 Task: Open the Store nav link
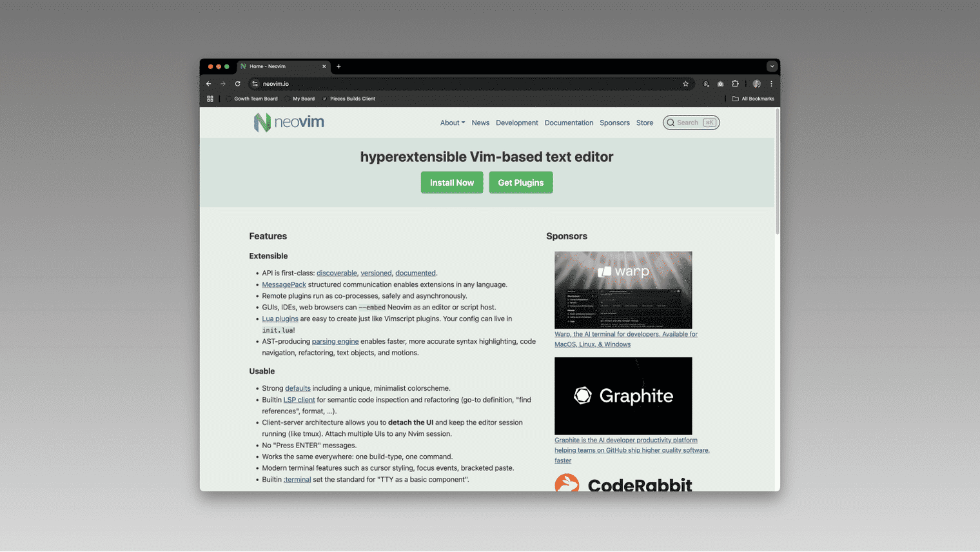click(x=645, y=123)
